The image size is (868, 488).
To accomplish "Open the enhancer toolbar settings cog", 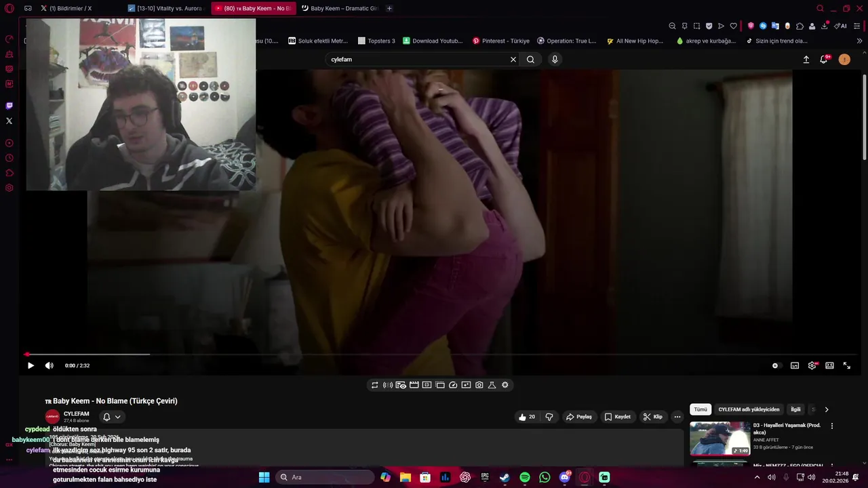I will point(505,385).
